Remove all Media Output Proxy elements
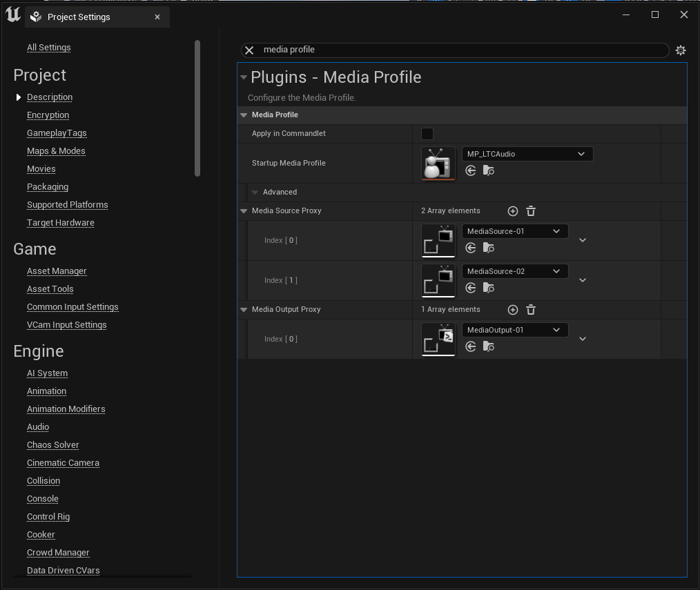The height and width of the screenshot is (590, 700). tap(531, 310)
